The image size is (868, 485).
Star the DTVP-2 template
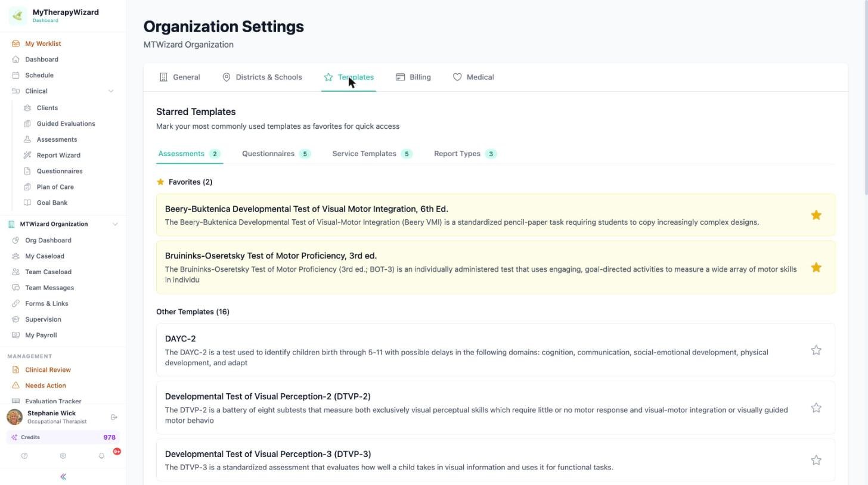click(816, 408)
